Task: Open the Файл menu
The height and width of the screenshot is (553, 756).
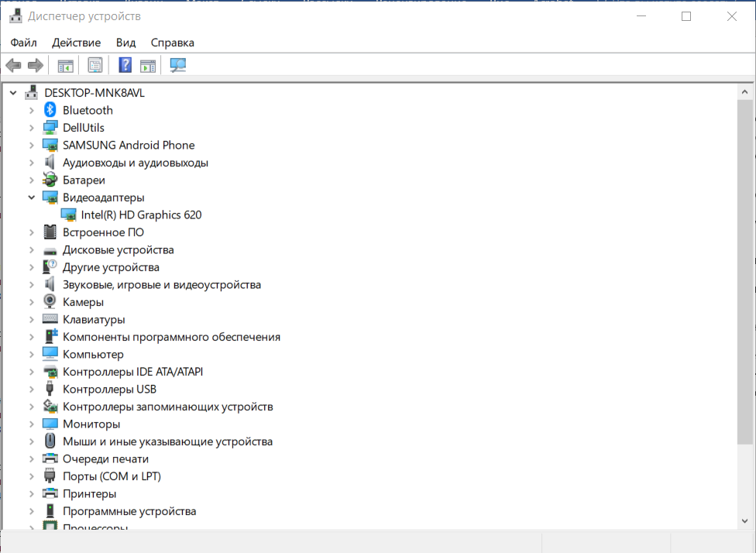Action: tap(23, 43)
